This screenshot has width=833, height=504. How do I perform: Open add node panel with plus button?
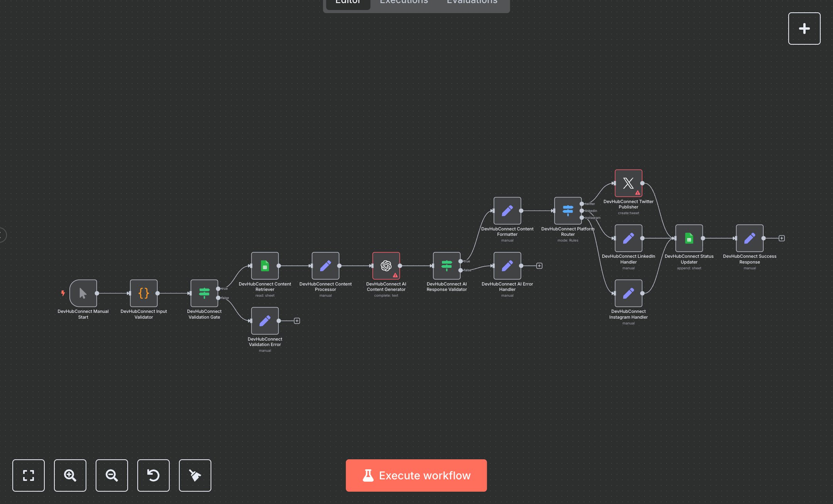(x=804, y=29)
